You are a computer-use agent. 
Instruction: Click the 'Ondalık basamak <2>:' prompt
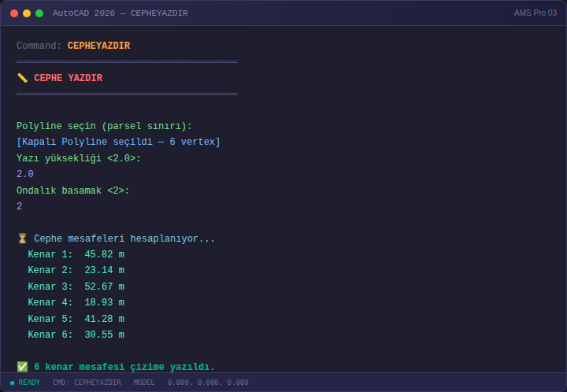pyautogui.click(x=73, y=190)
